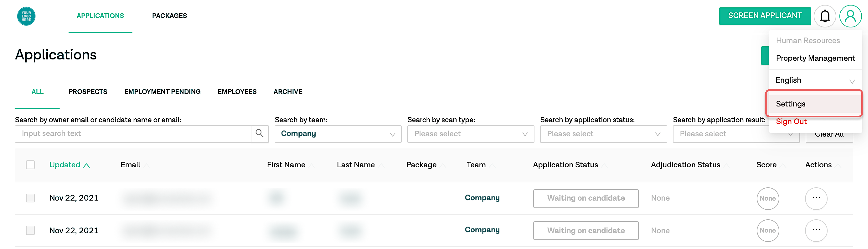
Task: Switch to the Employees tab
Action: [237, 92]
